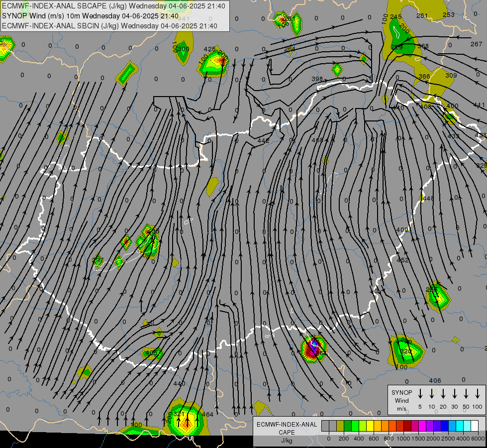This screenshot has width=487, height=448.
Task: Select the SBCAPE title line in the header
Action: pos(114,6)
